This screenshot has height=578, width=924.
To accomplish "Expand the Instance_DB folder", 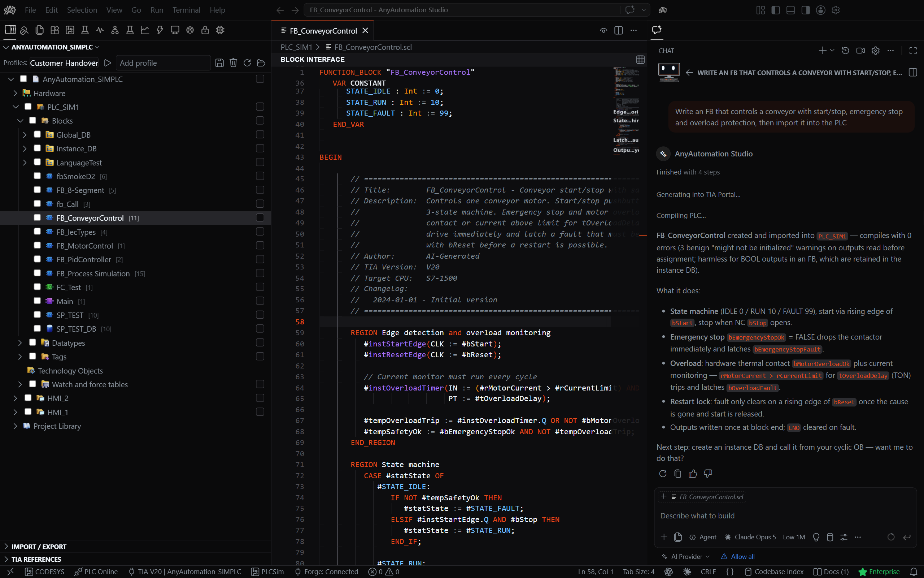I will point(25,148).
